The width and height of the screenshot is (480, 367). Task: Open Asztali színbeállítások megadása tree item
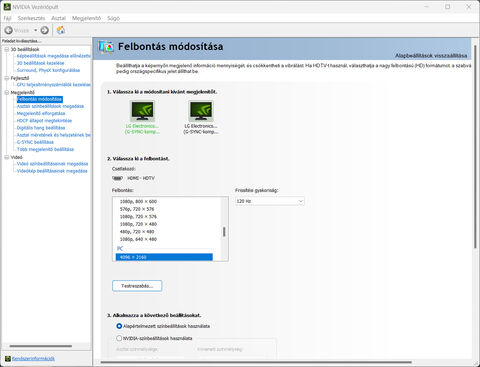click(x=50, y=106)
